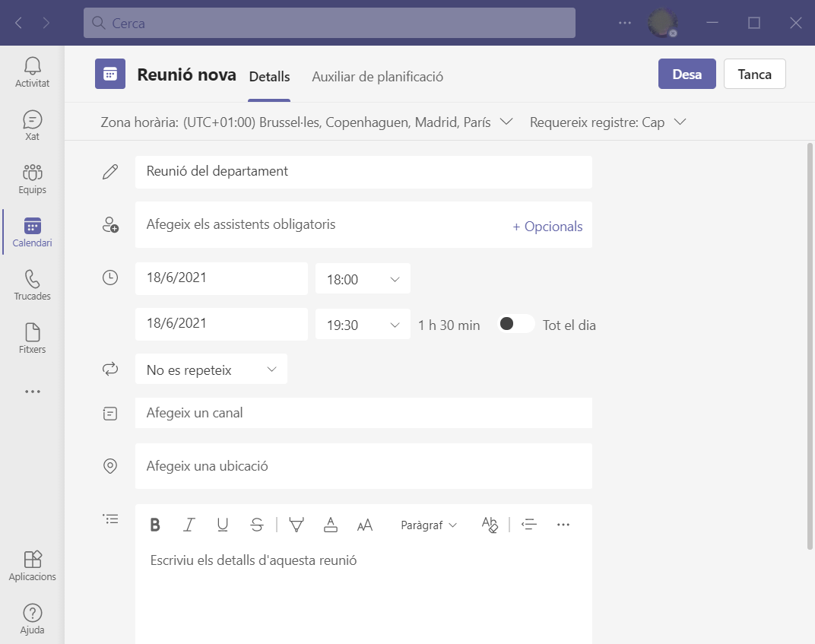815x644 pixels.
Task: Expand the start time 18:00 dropdown
Action: tap(363, 279)
